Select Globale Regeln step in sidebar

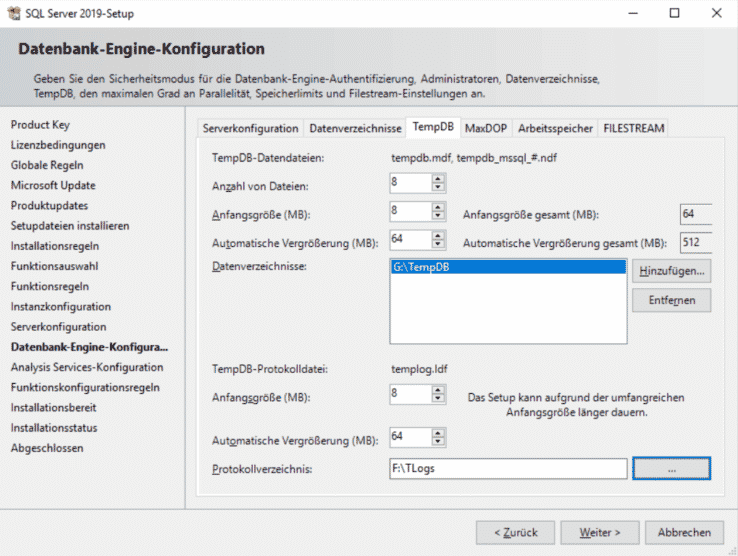coord(47,165)
